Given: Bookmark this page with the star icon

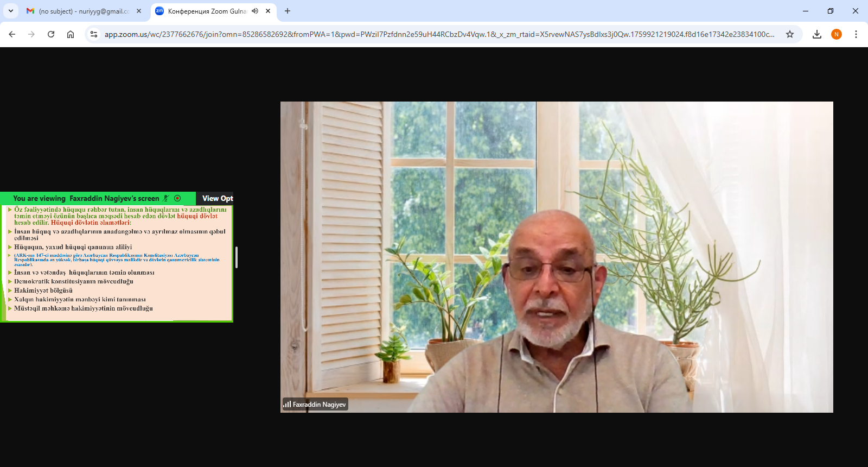Looking at the screenshot, I should [x=790, y=34].
